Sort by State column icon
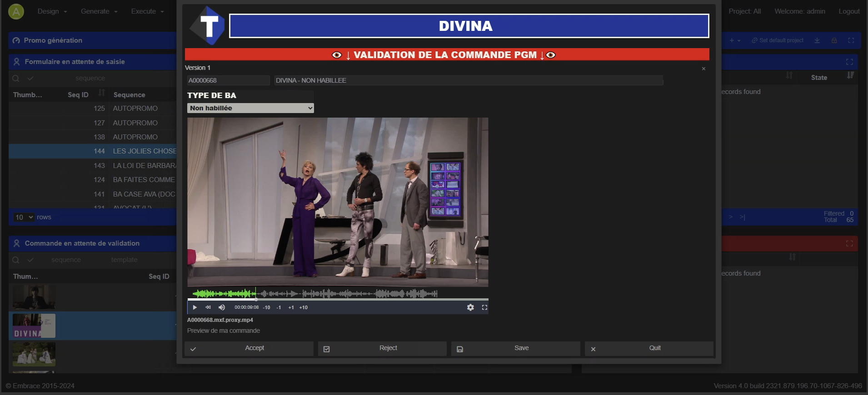Screen dimensions: 868x395 [x=850, y=75]
